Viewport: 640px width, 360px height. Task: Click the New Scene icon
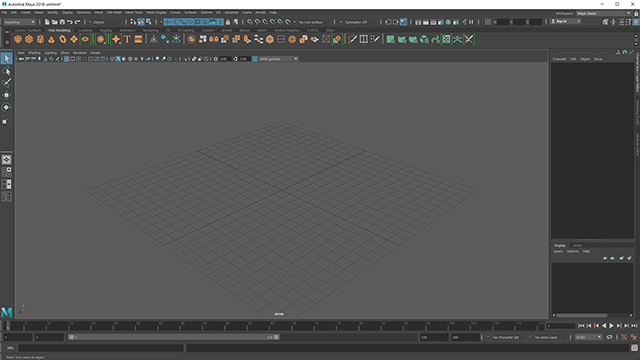click(x=47, y=22)
